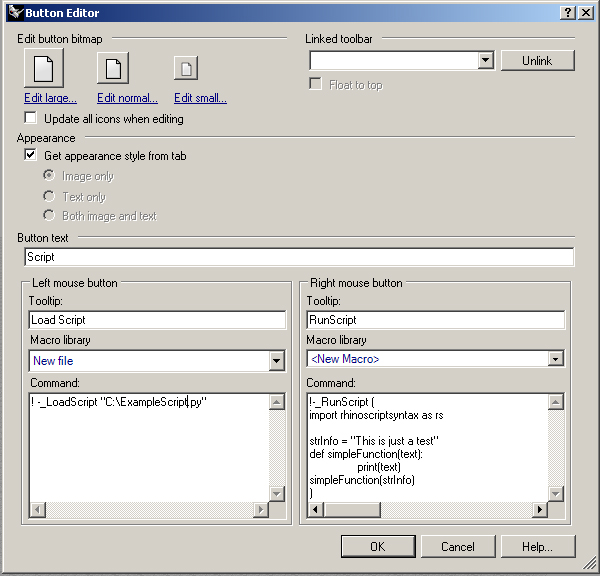
Task: Click the small button bitmap icon
Action: pos(186,68)
